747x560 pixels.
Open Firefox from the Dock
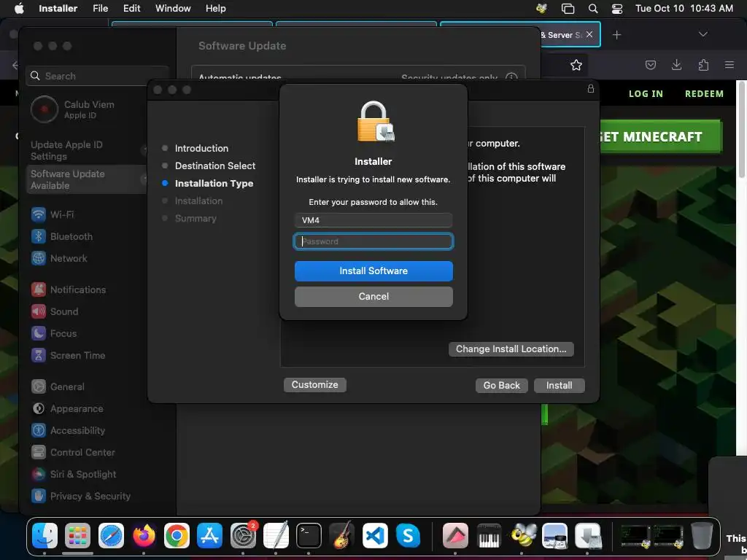[x=144, y=535]
